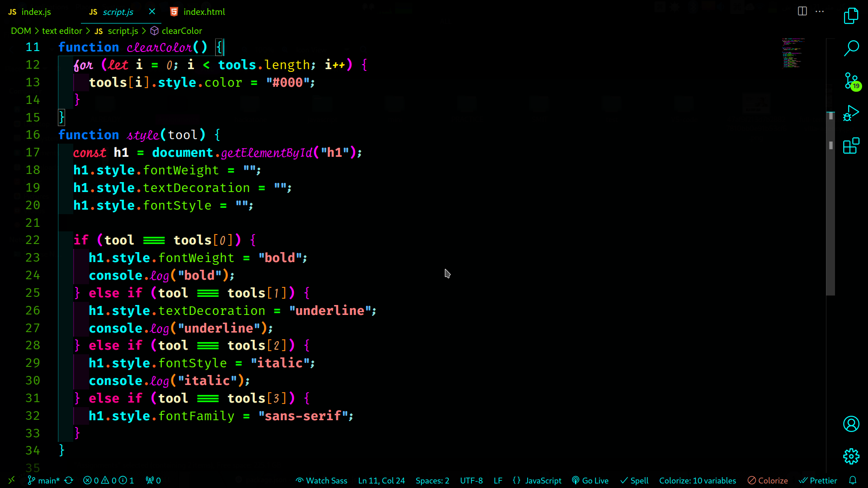Open the Spaces: 2 indentation selector
This screenshot has width=868, height=488.
point(432,480)
